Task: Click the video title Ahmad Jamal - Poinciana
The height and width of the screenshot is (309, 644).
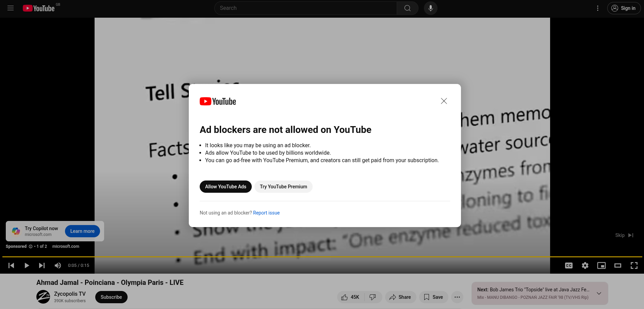Action: (x=110, y=282)
